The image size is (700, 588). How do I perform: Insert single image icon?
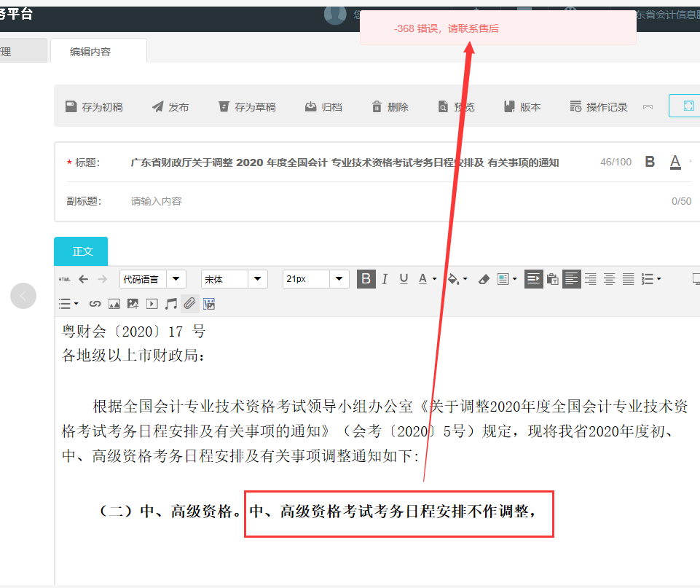[114, 304]
